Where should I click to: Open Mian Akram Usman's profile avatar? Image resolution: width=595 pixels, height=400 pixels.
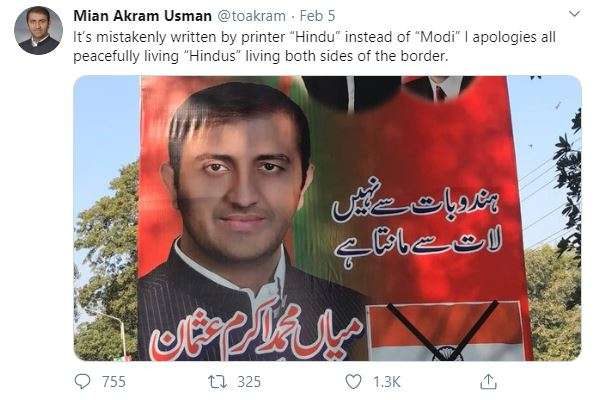[38, 30]
